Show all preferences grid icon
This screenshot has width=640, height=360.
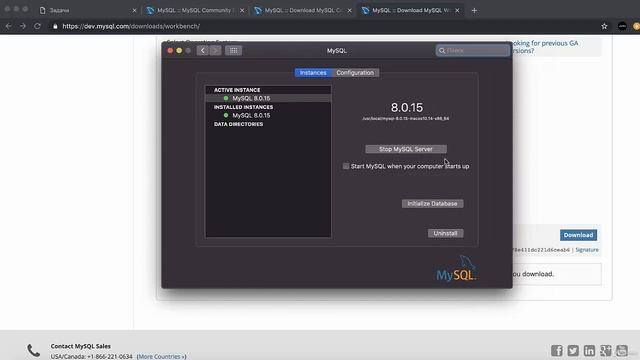[233, 51]
